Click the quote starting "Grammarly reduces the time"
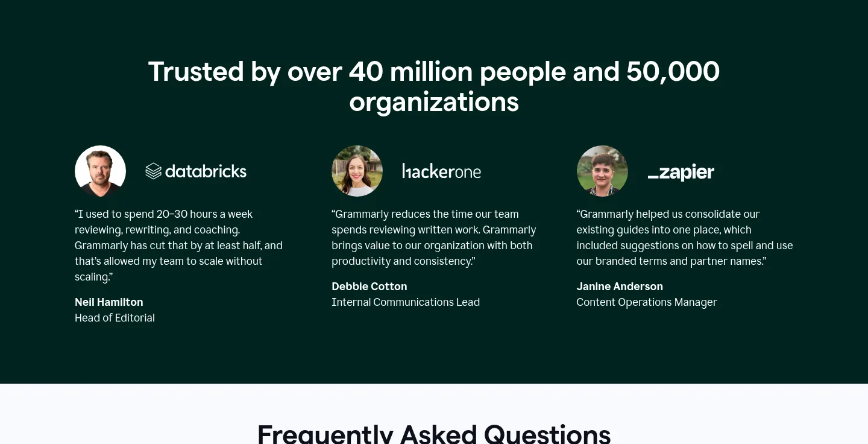The height and width of the screenshot is (444, 868). [x=434, y=238]
